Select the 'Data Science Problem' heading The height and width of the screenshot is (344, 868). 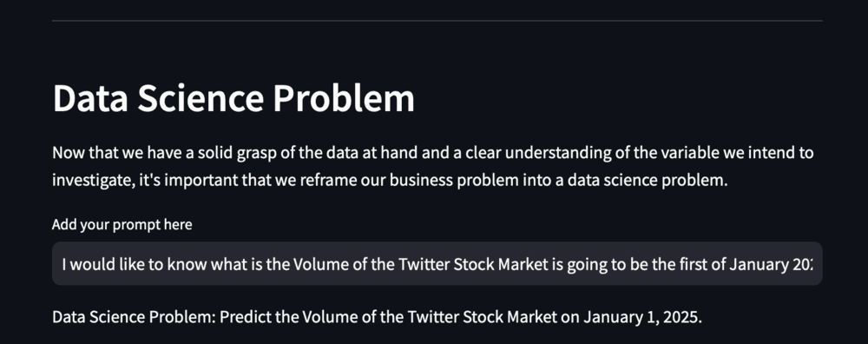point(233,99)
